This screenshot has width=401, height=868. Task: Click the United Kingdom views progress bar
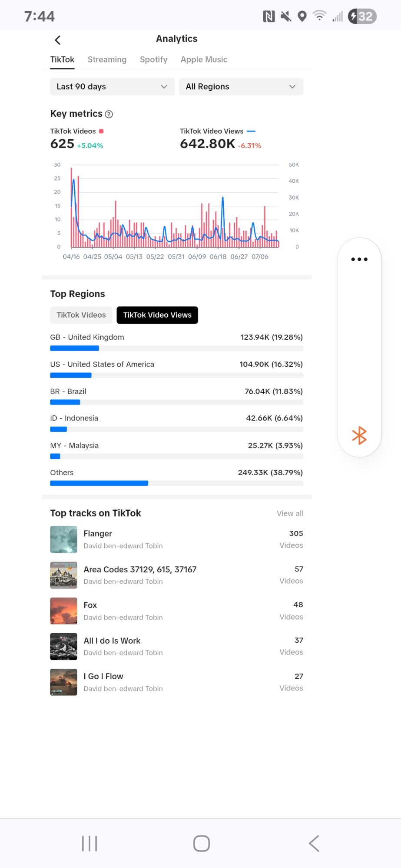point(176,348)
